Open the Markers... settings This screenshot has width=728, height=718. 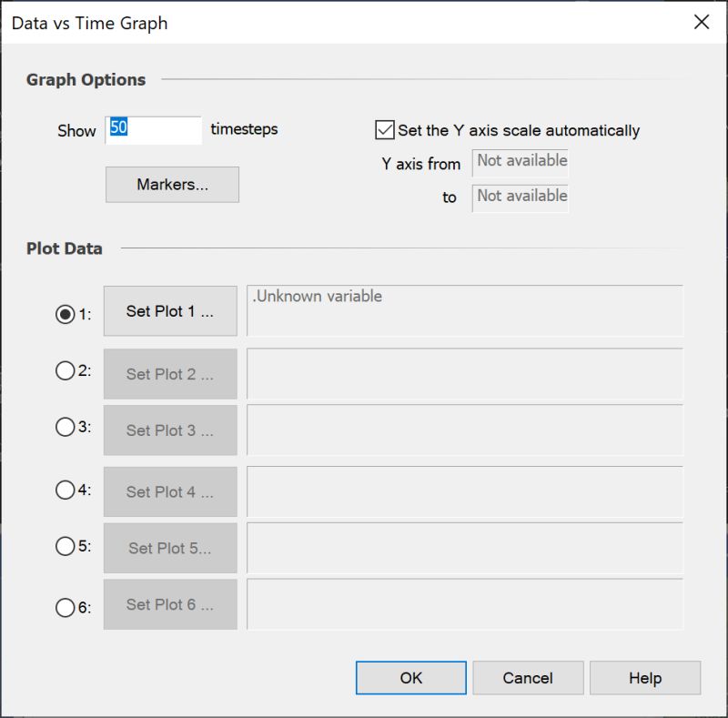click(x=172, y=185)
